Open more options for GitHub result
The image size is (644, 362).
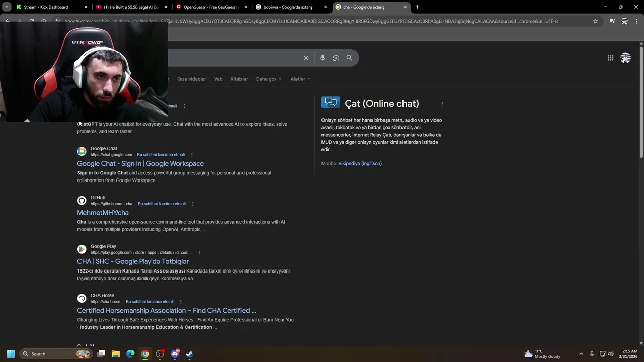click(193, 204)
